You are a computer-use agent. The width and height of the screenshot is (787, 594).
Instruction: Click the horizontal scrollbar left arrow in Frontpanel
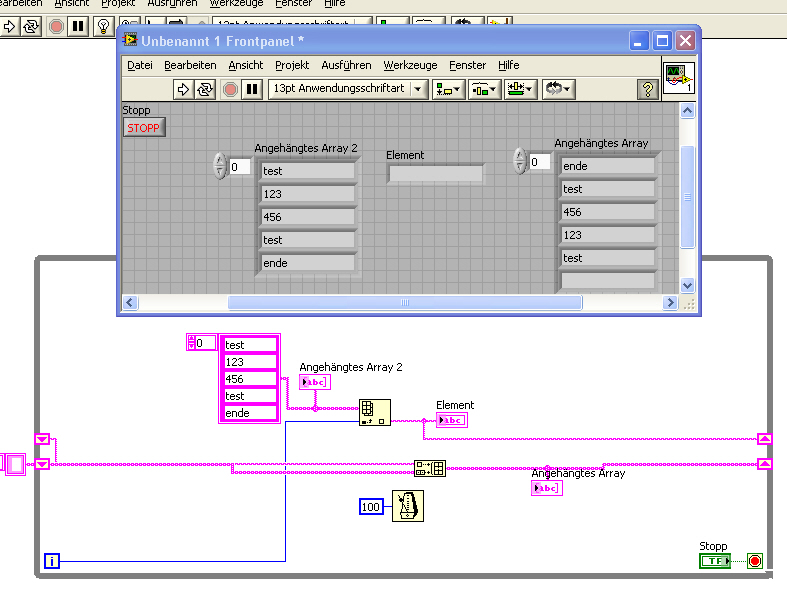tap(130, 302)
